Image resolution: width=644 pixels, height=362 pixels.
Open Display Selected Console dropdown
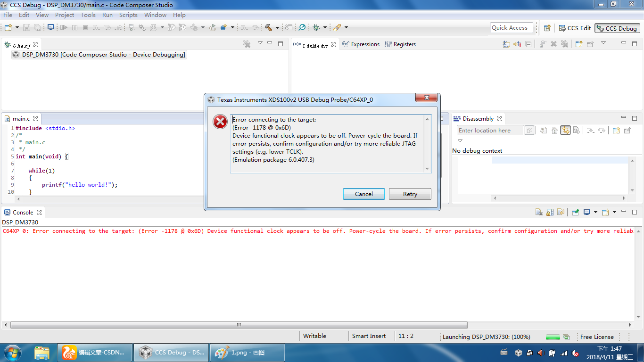(595, 213)
